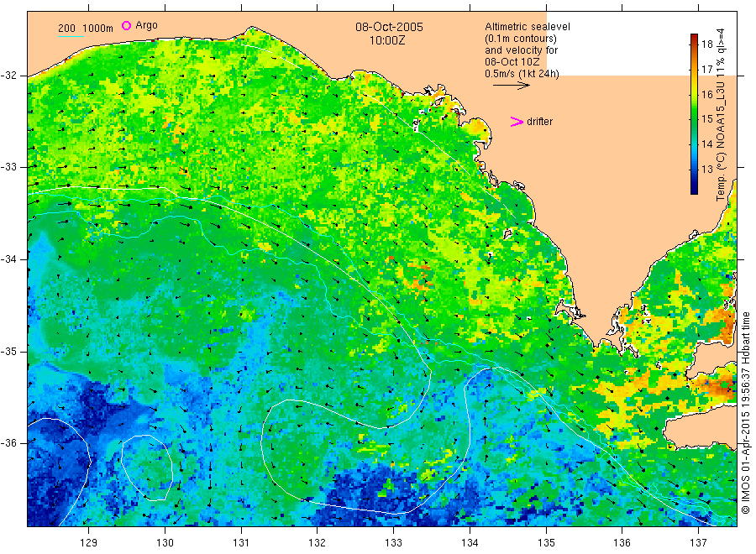The width and height of the screenshot is (756, 554).
Task: Click the longitude axis label 134
Action: pyautogui.click(x=470, y=543)
